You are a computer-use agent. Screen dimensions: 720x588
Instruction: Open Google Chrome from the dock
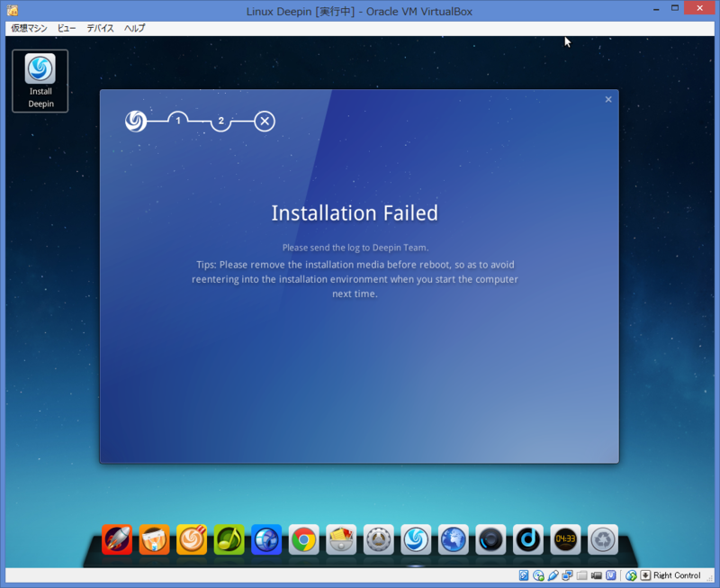pos(303,539)
